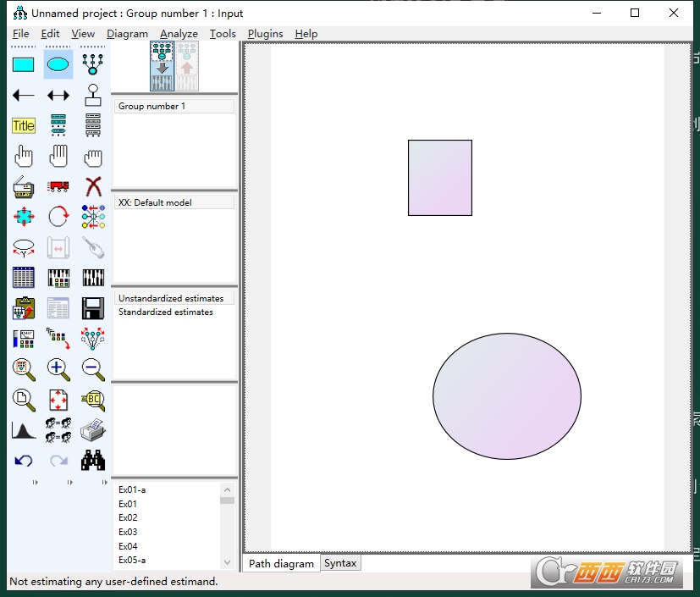700x597 pixels.
Task: Select the reposition path diagram scroll tool
Action: (x=58, y=247)
